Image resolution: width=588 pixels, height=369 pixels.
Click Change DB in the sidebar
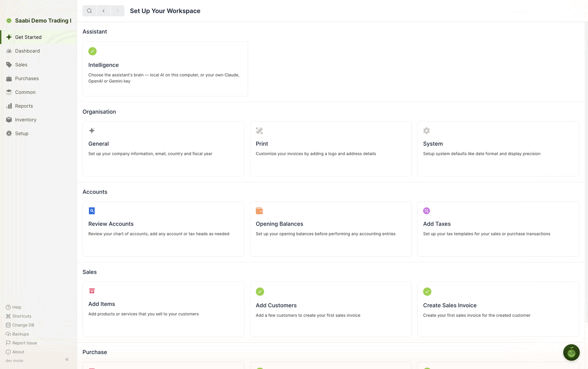coord(20,325)
